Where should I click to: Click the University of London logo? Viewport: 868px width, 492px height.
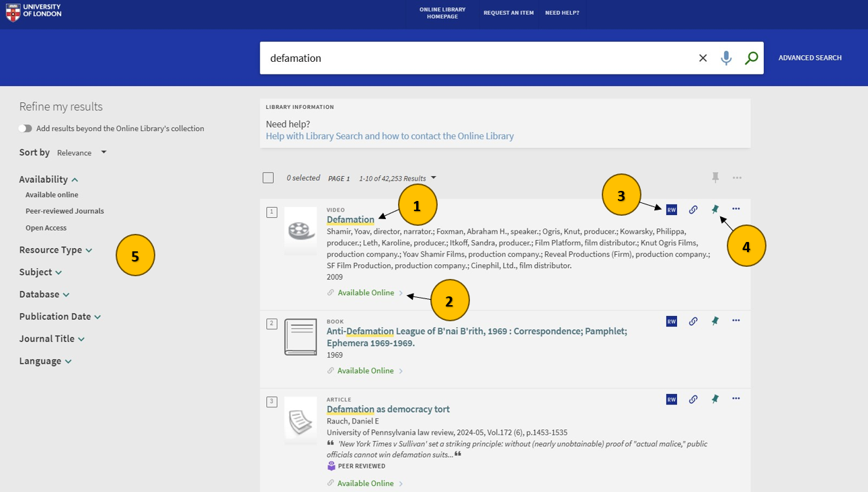(x=34, y=12)
